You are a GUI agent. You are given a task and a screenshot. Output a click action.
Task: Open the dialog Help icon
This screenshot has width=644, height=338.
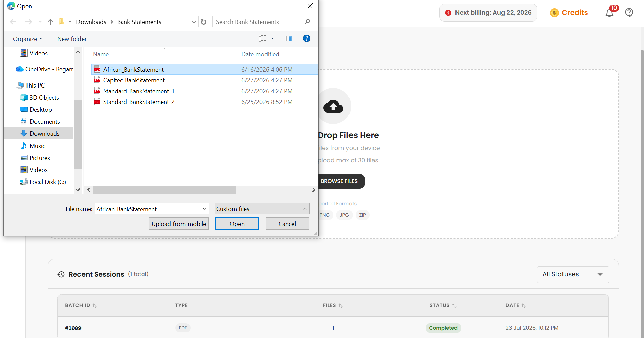pos(306,38)
